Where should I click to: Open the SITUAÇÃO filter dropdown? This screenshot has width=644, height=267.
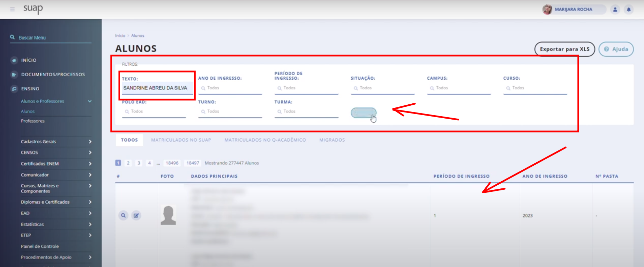(383, 88)
